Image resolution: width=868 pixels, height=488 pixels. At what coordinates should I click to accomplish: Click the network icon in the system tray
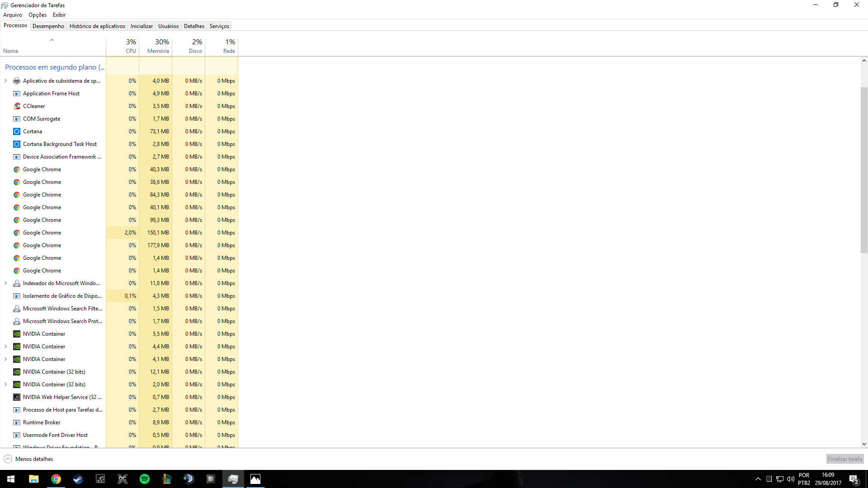pyautogui.click(x=780, y=479)
